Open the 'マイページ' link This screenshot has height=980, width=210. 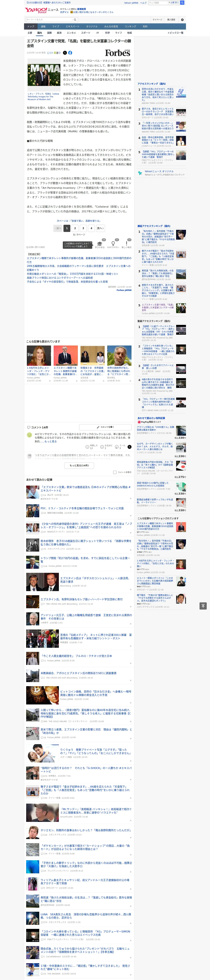157,19
